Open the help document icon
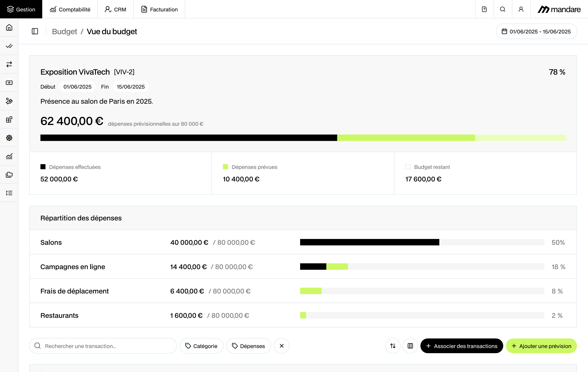Image resolution: width=588 pixels, height=372 pixels. (484, 9)
